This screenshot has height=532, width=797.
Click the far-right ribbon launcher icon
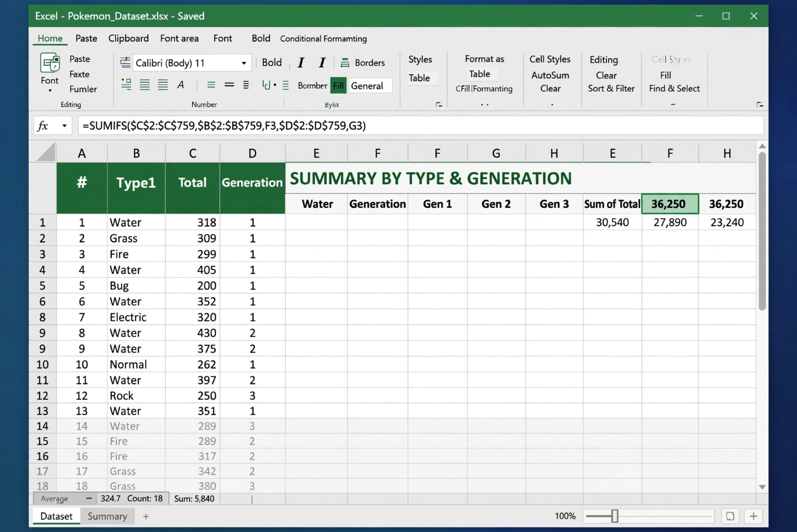click(x=760, y=105)
